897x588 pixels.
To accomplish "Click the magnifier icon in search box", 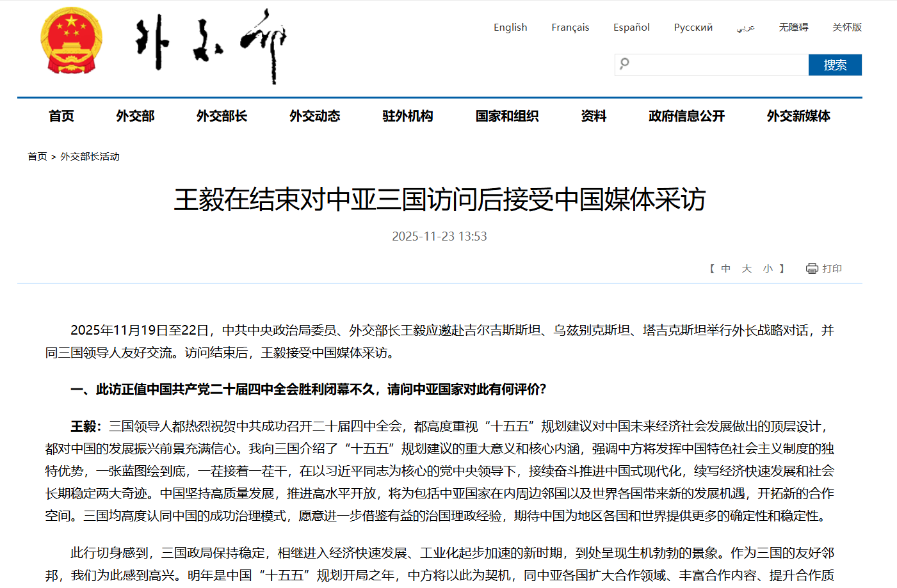I will (625, 63).
